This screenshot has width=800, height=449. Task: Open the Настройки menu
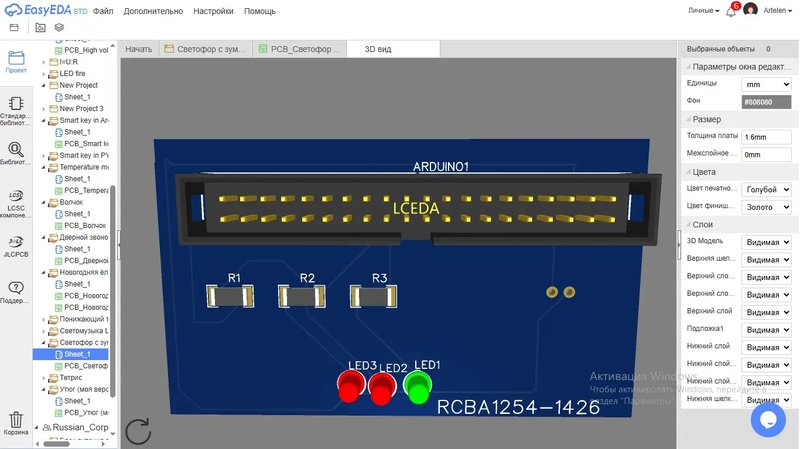213,11
